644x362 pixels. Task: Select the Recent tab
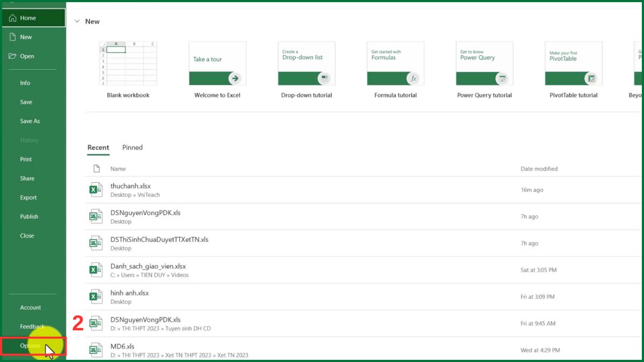click(98, 147)
